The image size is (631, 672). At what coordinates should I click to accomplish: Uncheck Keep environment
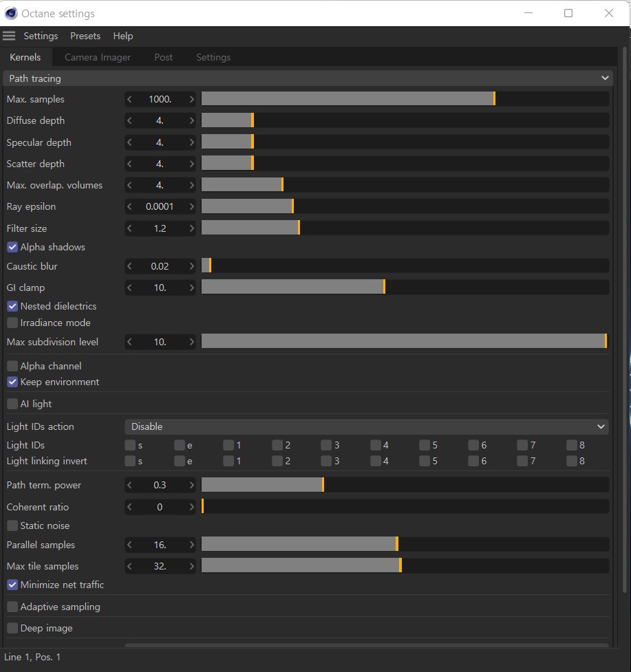click(x=12, y=382)
